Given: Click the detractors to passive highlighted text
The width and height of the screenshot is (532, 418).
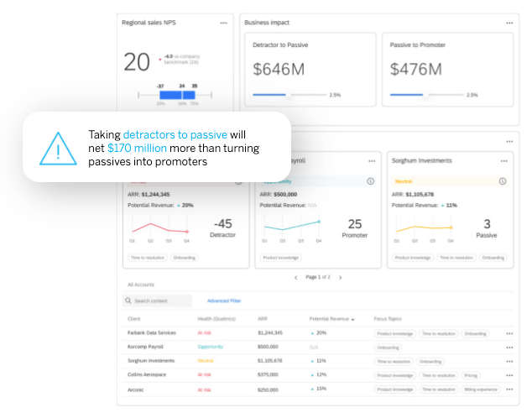Looking at the screenshot, I should pyautogui.click(x=175, y=134).
